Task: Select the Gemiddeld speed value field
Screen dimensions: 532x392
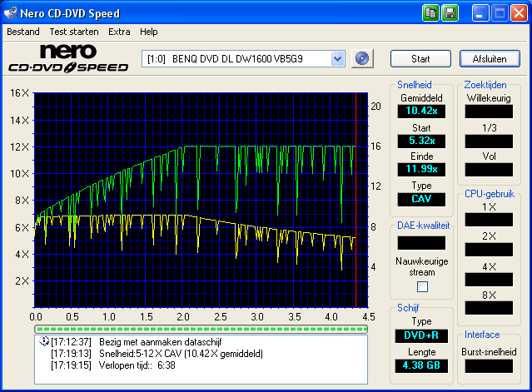Action: [421, 110]
